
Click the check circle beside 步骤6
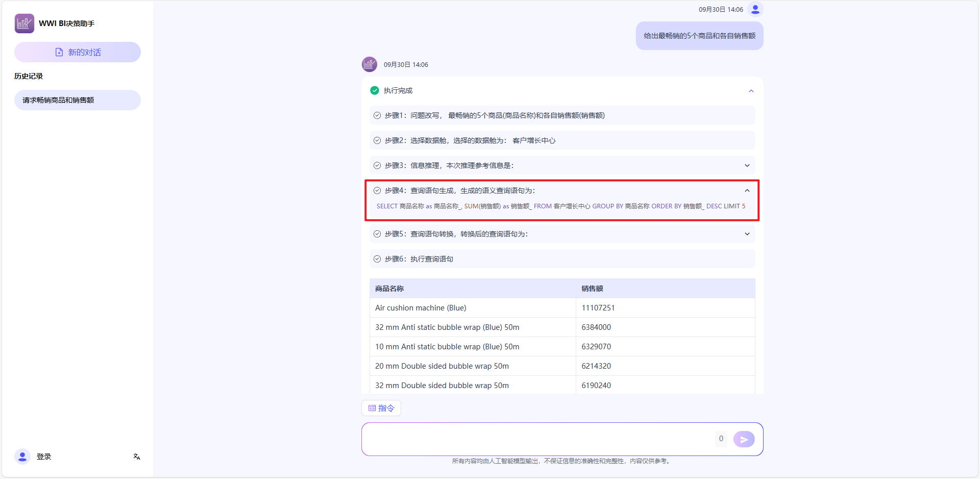[x=377, y=259]
